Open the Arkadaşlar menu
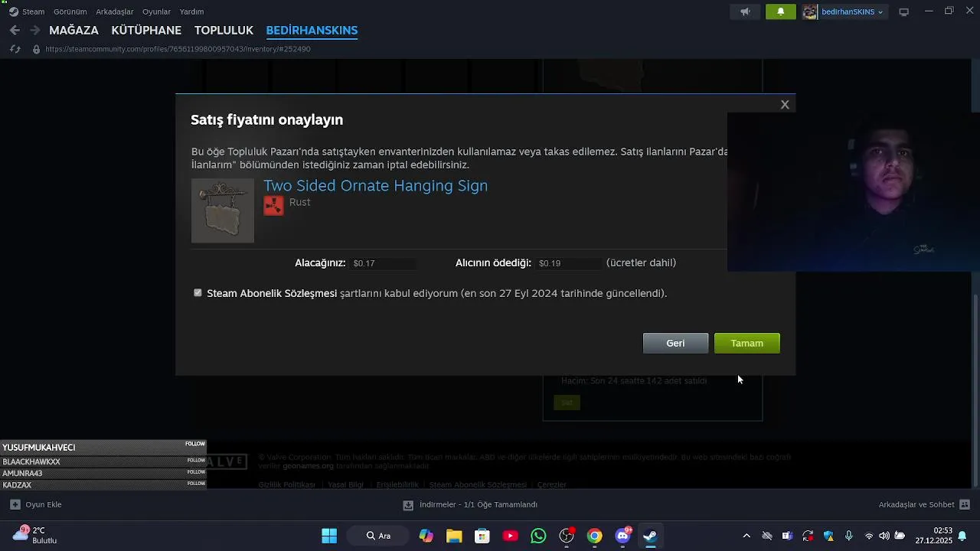Viewport: 980px width, 551px height. (x=115, y=11)
